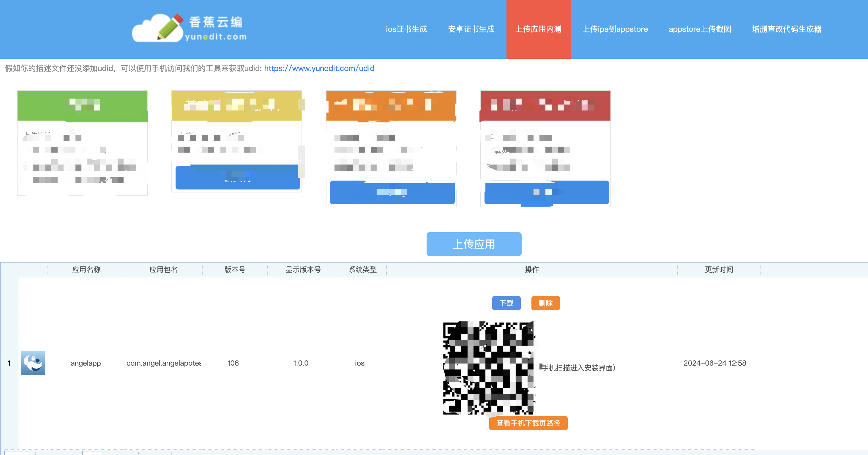Select the angelapp name cell
Image resolution: width=868 pixels, height=455 pixels.
[86, 363]
